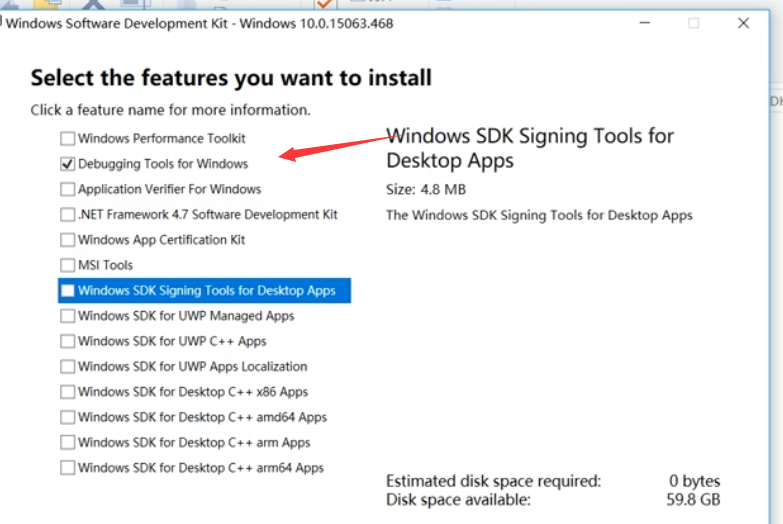
Task: Select Windows SDK for UWP Managed Apps label
Action: tap(186, 316)
